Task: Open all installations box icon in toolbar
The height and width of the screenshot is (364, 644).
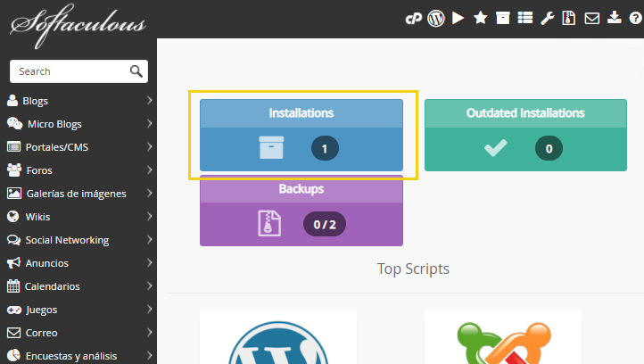Action: point(503,18)
